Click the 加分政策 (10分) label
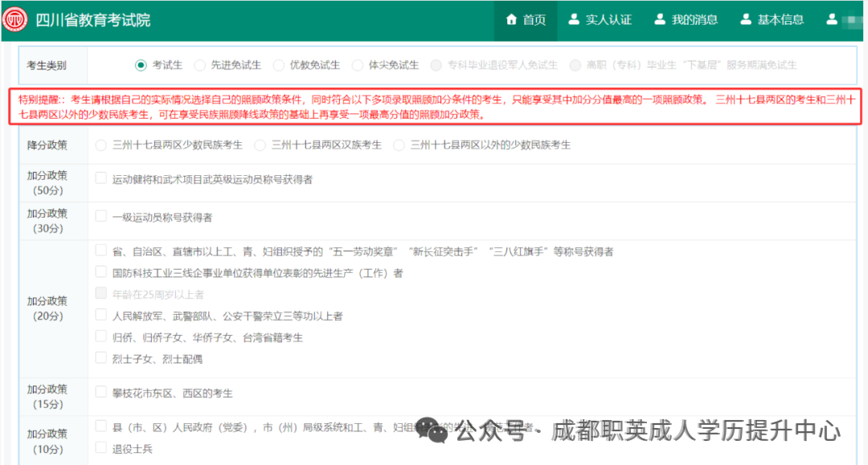 coord(47,441)
